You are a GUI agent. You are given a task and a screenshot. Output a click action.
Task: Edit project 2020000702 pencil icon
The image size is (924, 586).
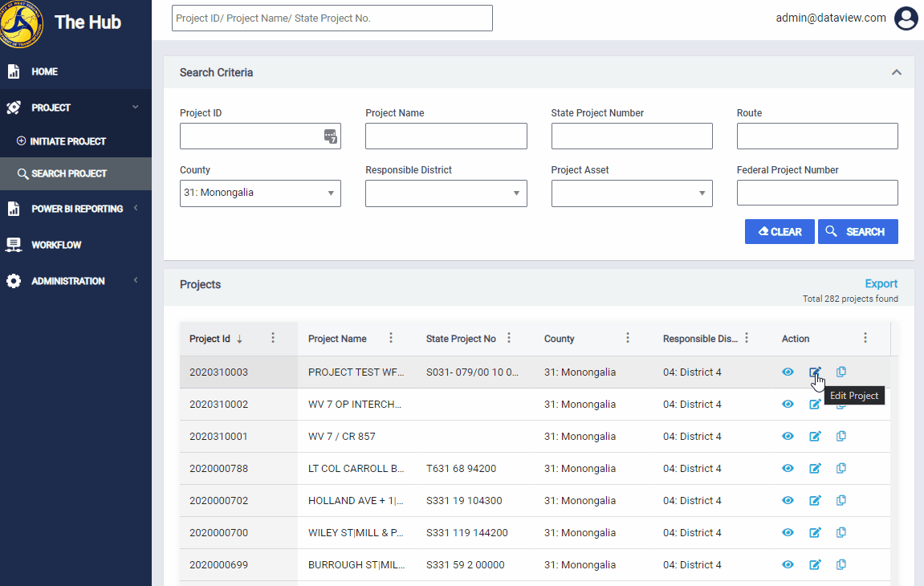(815, 501)
